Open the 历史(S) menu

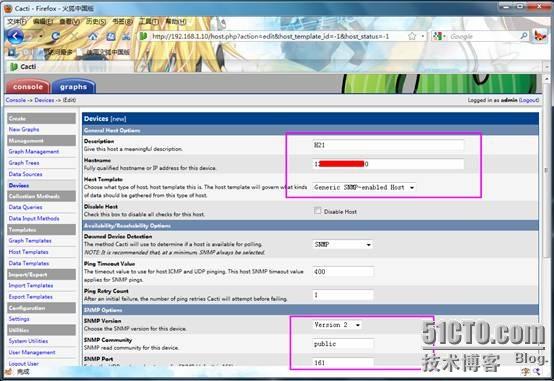tap(96, 22)
